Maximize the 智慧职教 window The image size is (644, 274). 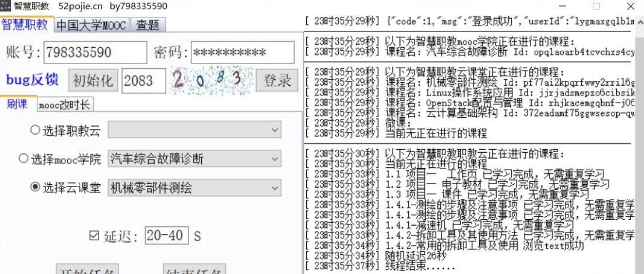(596, 6)
